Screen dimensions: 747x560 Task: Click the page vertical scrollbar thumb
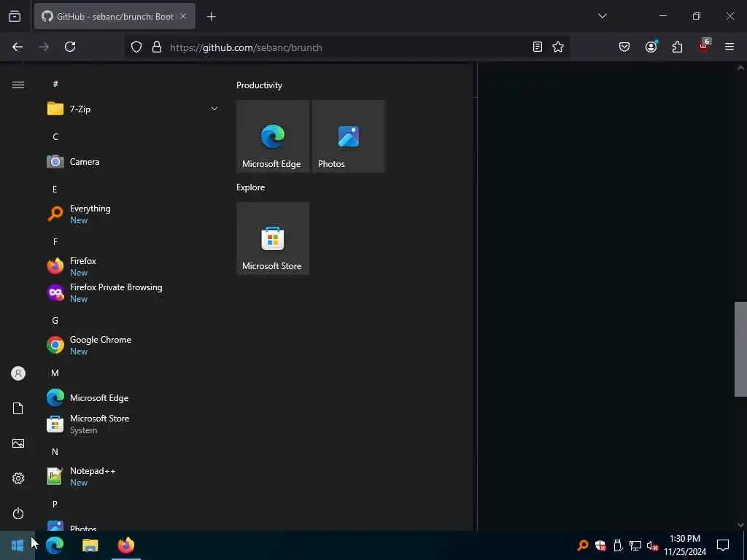740,349
